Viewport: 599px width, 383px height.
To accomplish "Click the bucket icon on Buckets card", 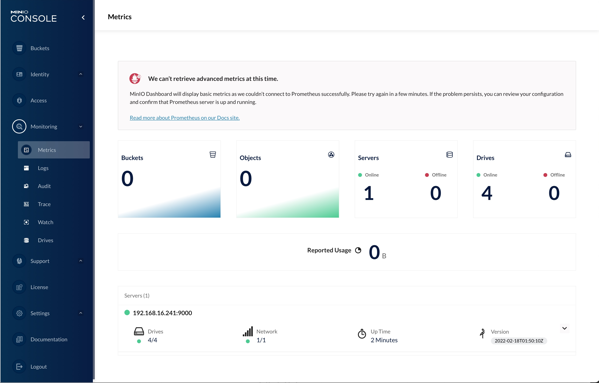I will pyautogui.click(x=213, y=155).
